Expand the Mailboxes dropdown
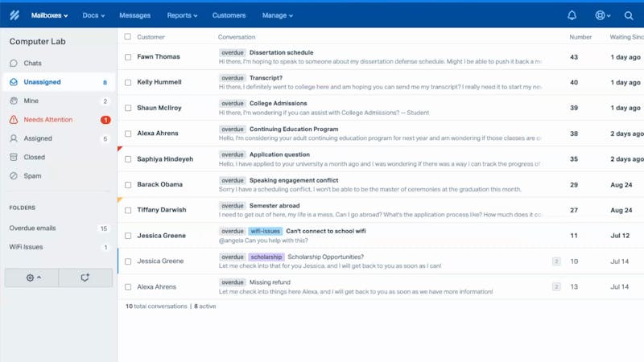This screenshot has height=362, width=644. [x=49, y=15]
